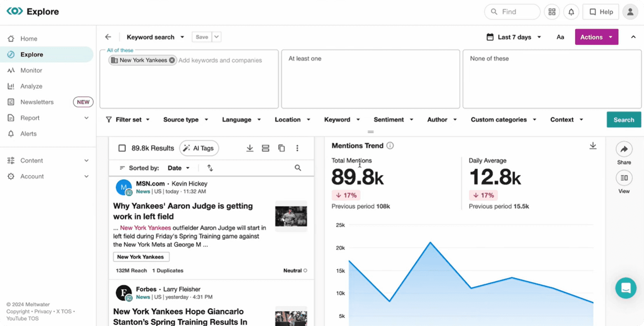
Task: Expand the Save options arrow
Action: (216, 37)
